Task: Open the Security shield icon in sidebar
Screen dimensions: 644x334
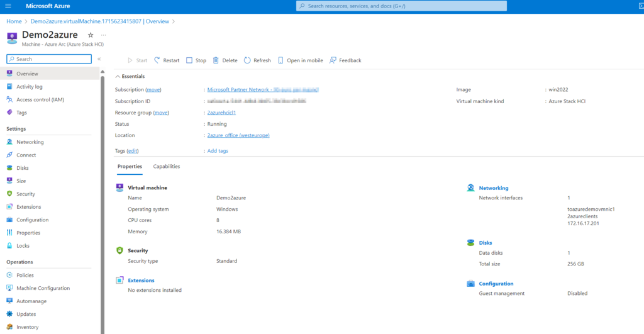Action: point(9,194)
